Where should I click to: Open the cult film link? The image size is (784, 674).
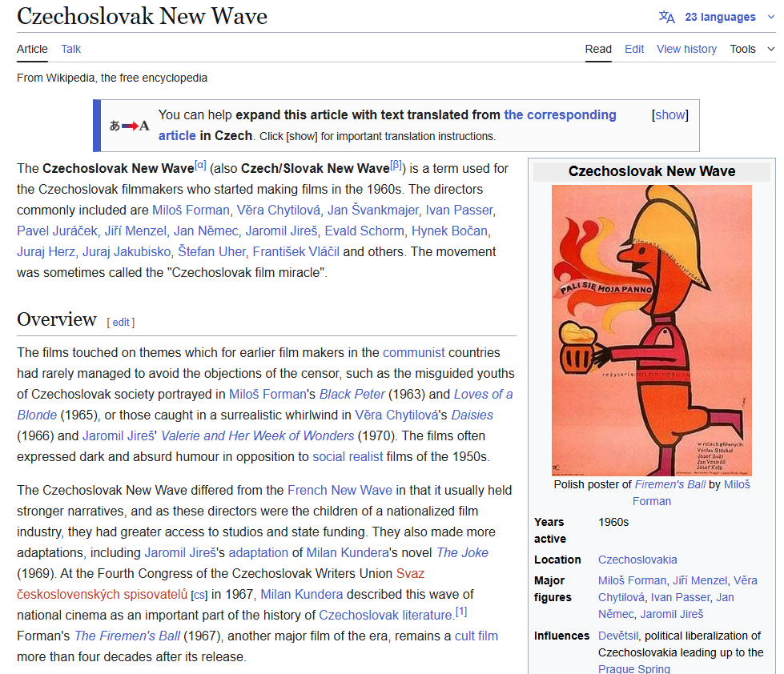point(476,636)
